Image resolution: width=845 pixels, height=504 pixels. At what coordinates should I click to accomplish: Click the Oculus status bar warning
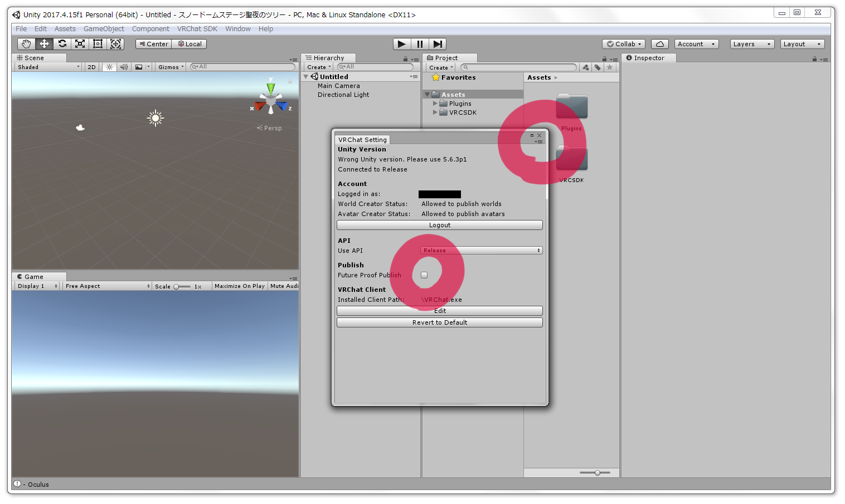point(32,485)
